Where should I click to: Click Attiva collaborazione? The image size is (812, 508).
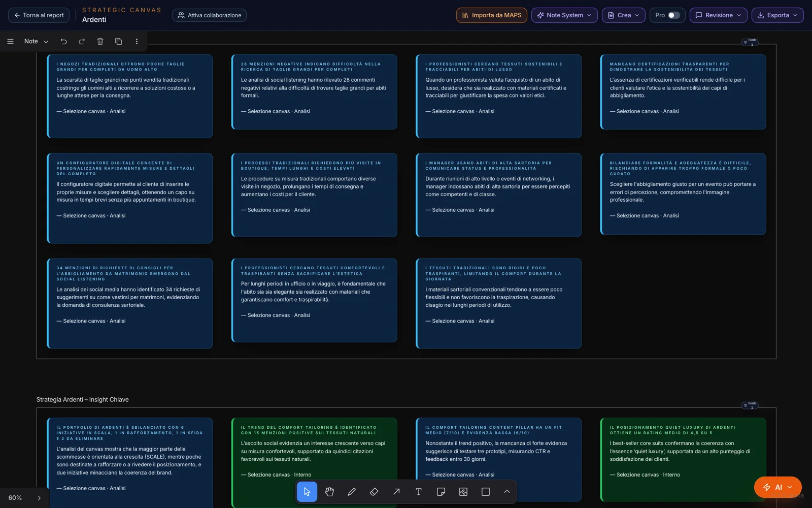[x=209, y=15]
